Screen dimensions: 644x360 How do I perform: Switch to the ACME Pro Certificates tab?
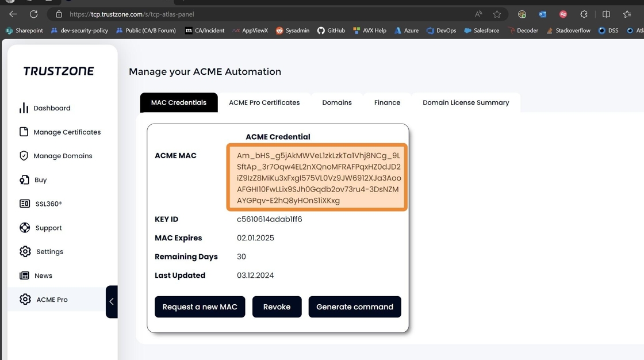(264, 102)
